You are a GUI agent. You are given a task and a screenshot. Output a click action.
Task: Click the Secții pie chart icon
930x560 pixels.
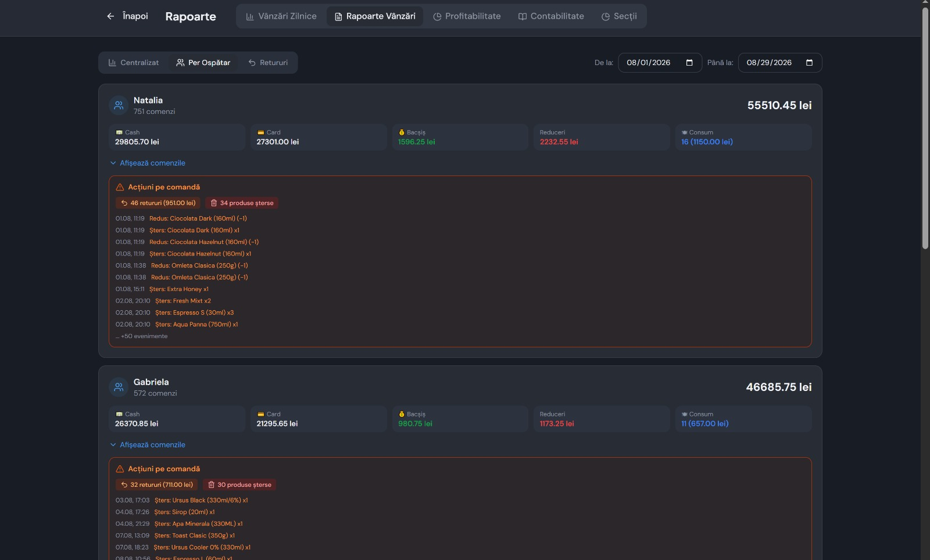(x=606, y=16)
